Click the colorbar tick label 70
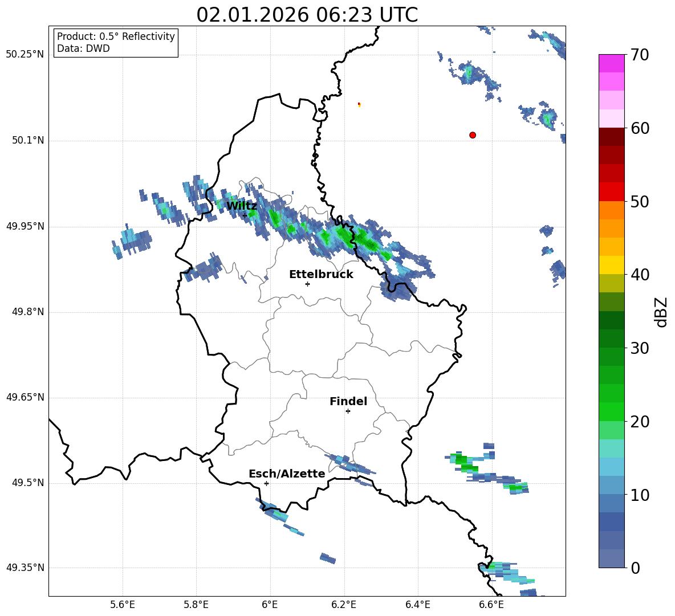This screenshot has width=675, height=616. pos(640,55)
